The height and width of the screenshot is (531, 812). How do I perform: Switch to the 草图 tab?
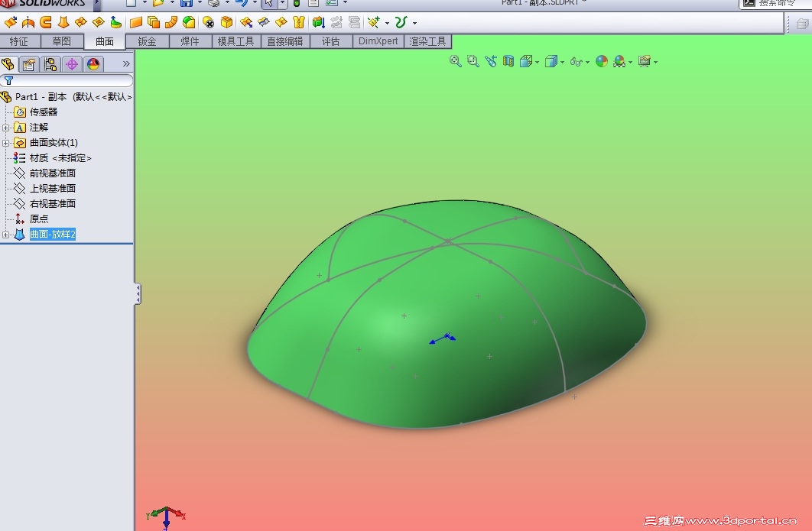coord(62,41)
